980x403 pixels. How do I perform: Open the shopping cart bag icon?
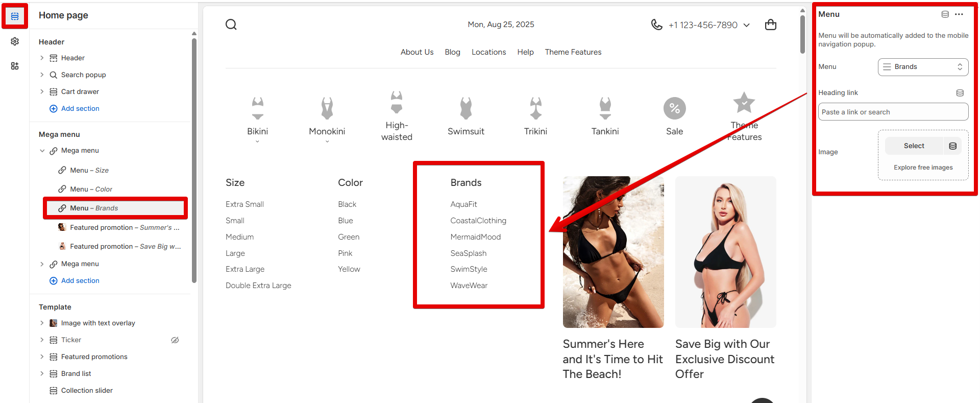point(771,25)
